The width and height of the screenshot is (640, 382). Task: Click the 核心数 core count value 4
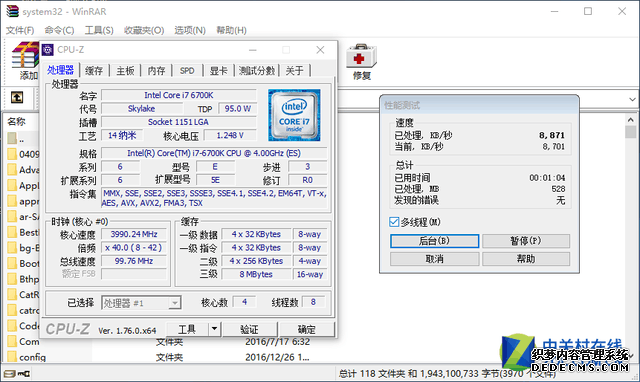[244, 302]
